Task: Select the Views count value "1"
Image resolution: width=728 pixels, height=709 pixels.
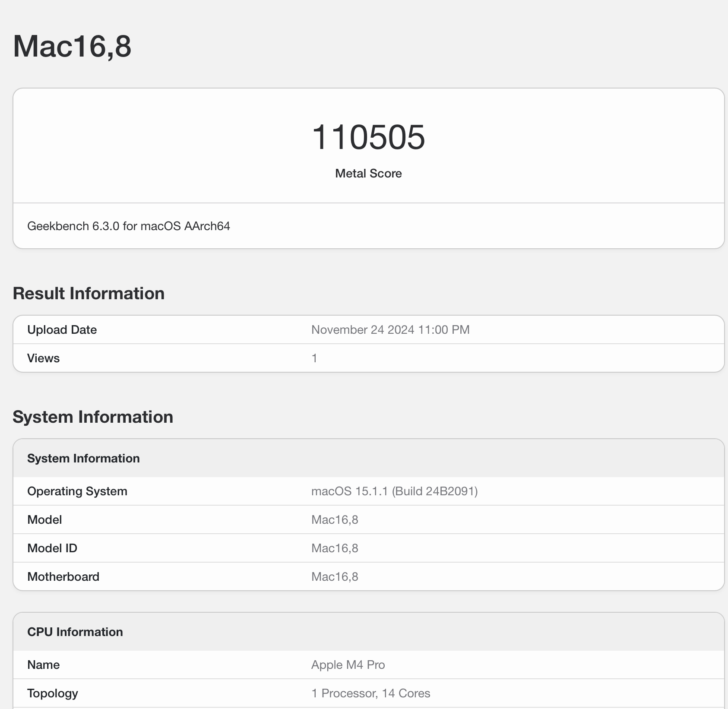Action: pyautogui.click(x=314, y=358)
